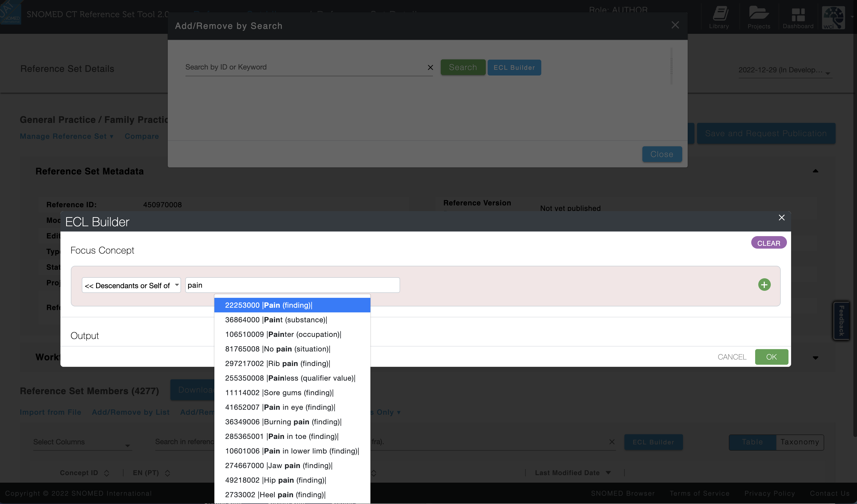
Task: Click the purple CLEAR button
Action: 769,243
